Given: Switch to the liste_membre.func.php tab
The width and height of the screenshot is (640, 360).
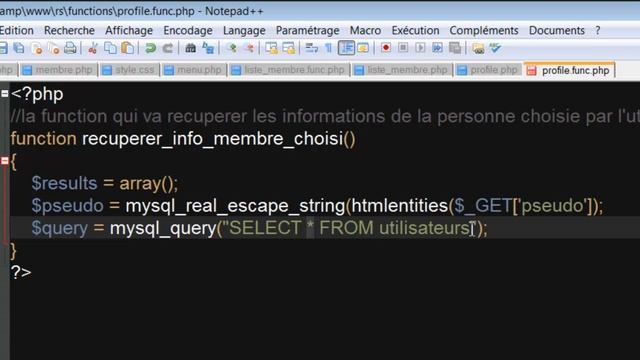Looking at the screenshot, I should tap(289, 70).
